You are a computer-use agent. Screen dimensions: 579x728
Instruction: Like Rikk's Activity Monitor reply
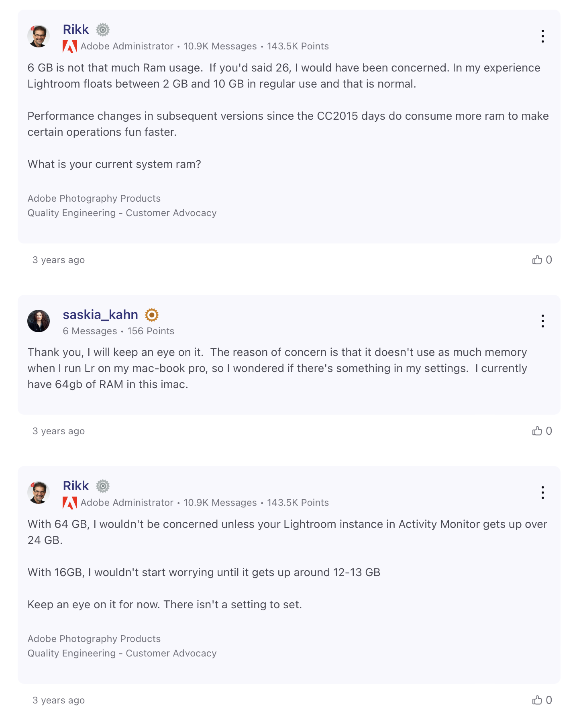537,700
